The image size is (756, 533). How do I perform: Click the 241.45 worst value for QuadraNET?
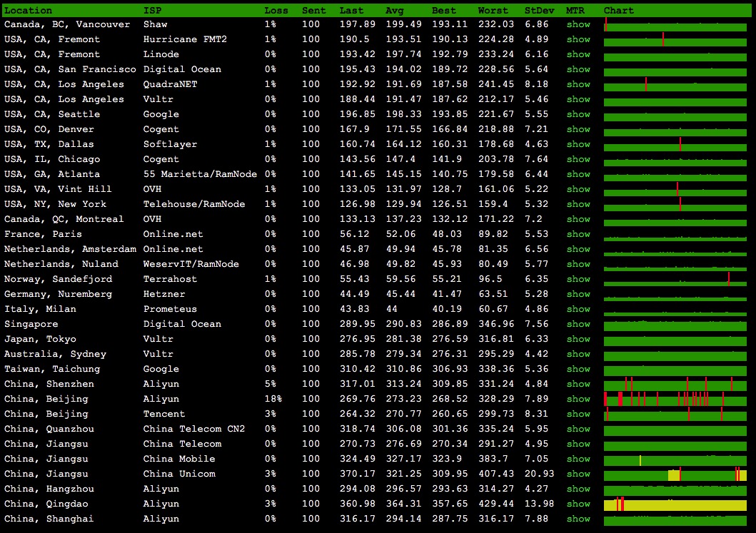pyautogui.click(x=495, y=84)
